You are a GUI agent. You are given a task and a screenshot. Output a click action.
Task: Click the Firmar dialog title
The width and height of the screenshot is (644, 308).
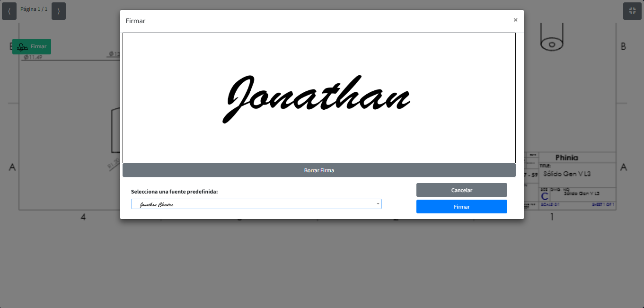(135, 21)
